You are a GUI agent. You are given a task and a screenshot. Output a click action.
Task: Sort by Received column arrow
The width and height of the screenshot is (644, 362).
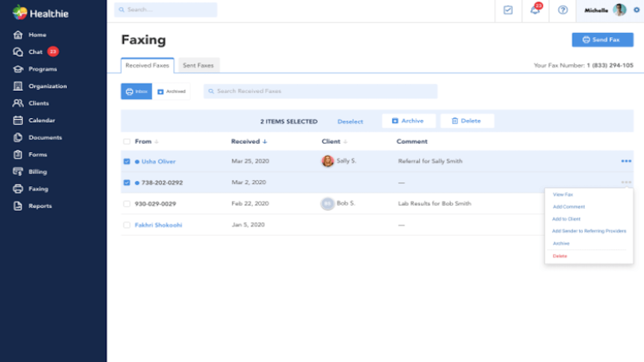(265, 142)
